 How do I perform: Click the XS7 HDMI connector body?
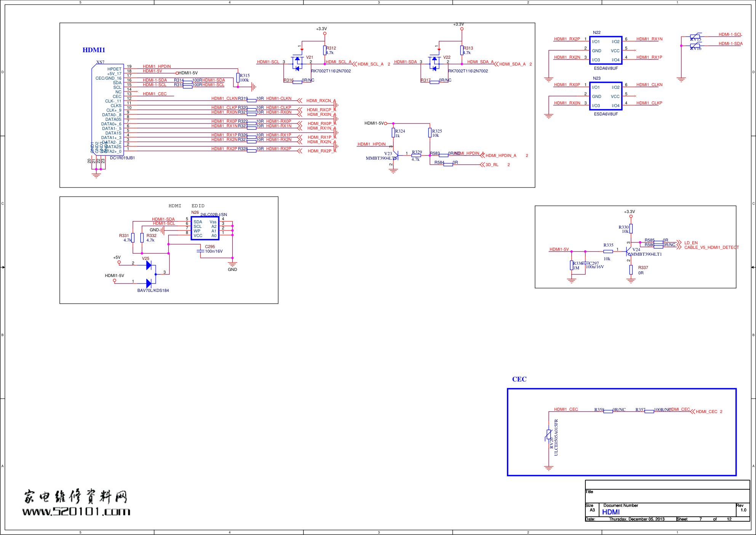click(x=107, y=109)
